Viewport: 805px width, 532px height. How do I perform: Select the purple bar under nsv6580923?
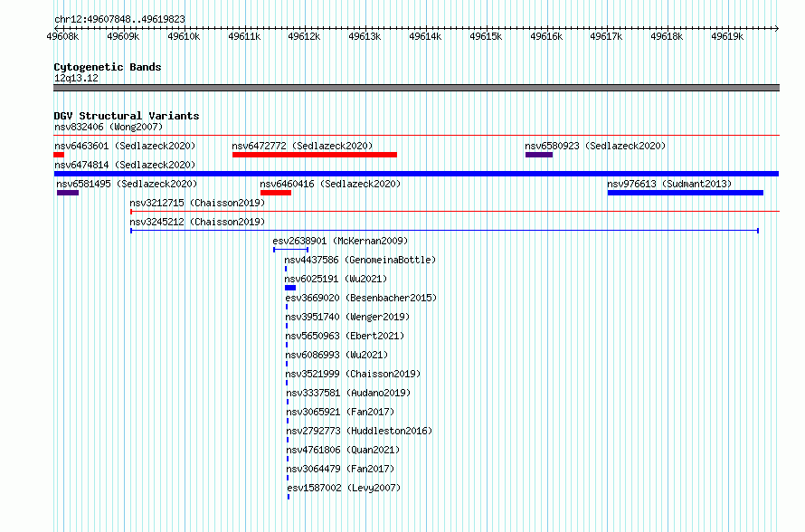click(539, 155)
